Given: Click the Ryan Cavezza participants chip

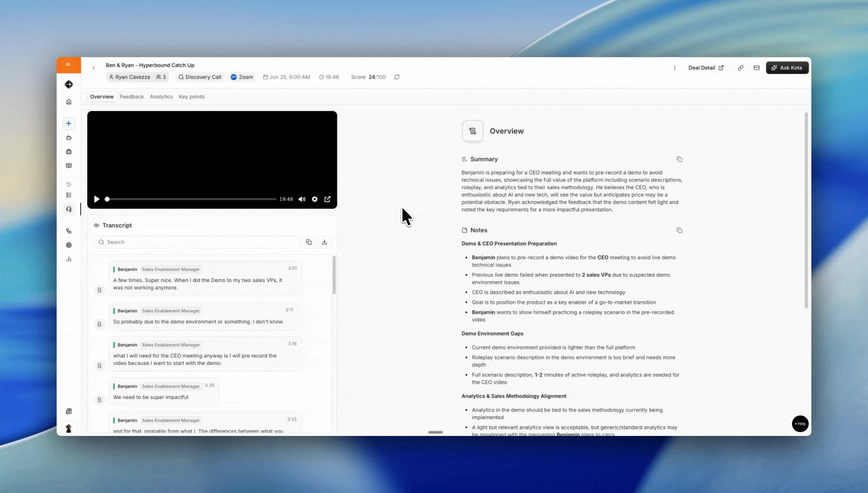Looking at the screenshot, I should [138, 77].
